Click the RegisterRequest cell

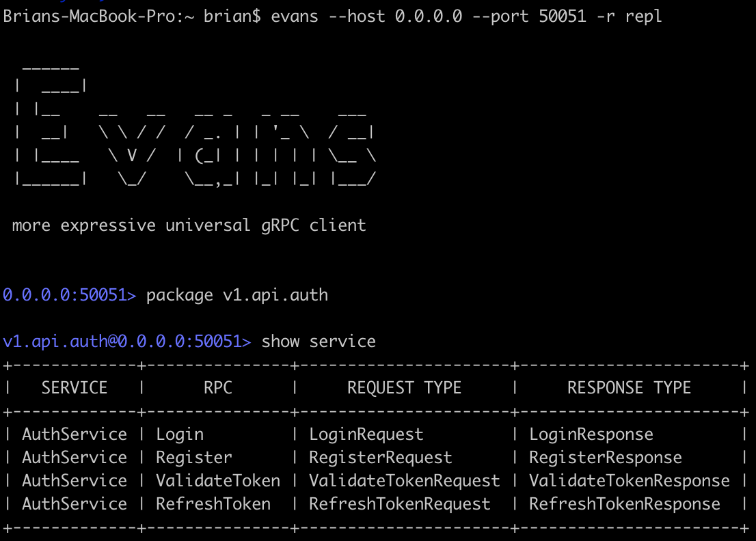click(x=381, y=458)
